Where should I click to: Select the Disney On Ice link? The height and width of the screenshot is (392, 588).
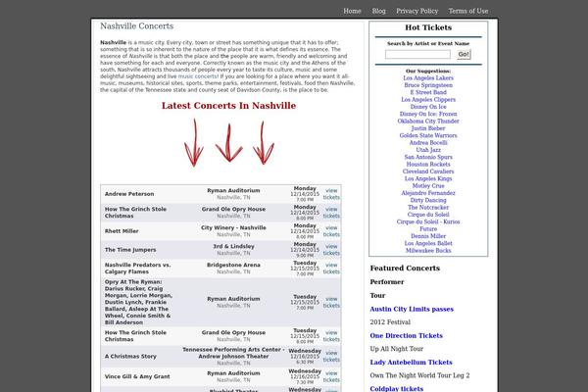click(x=428, y=107)
